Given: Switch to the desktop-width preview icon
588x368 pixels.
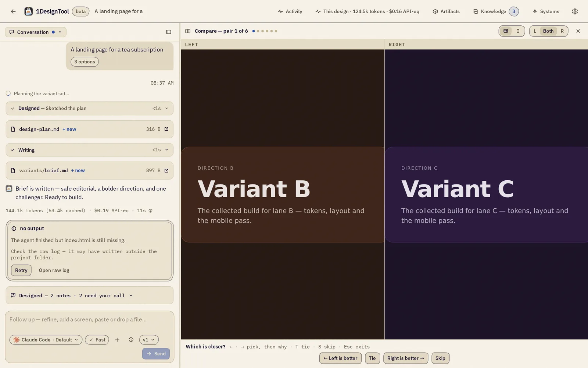Looking at the screenshot, I should coord(506,31).
